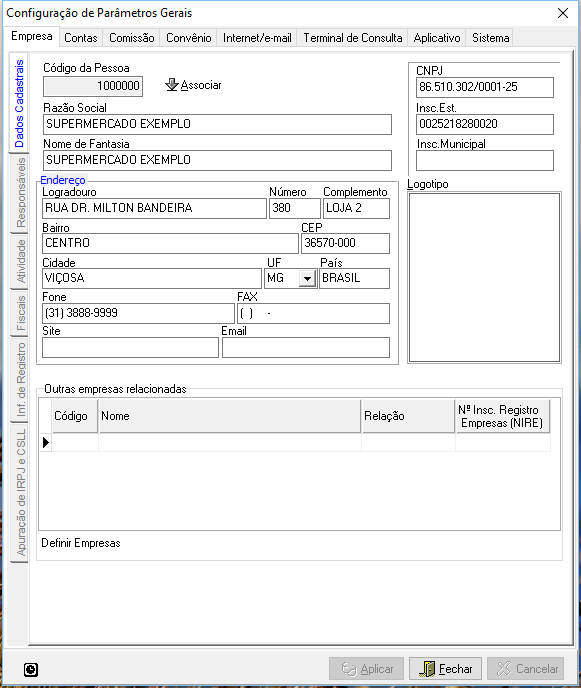Open the Comissão tab
Image resolution: width=581 pixels, height=688 pixels.
coord(132,38)
